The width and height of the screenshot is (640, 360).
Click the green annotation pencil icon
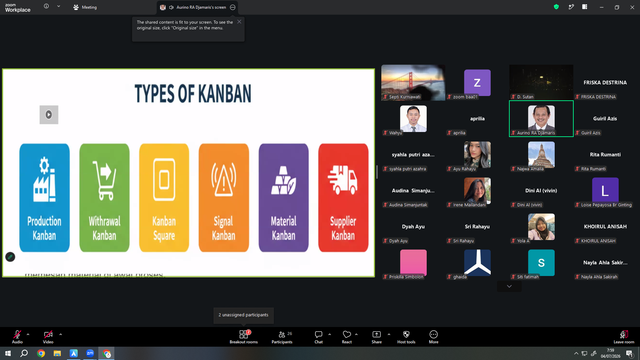pyautogui.click(x=10, y=257)
